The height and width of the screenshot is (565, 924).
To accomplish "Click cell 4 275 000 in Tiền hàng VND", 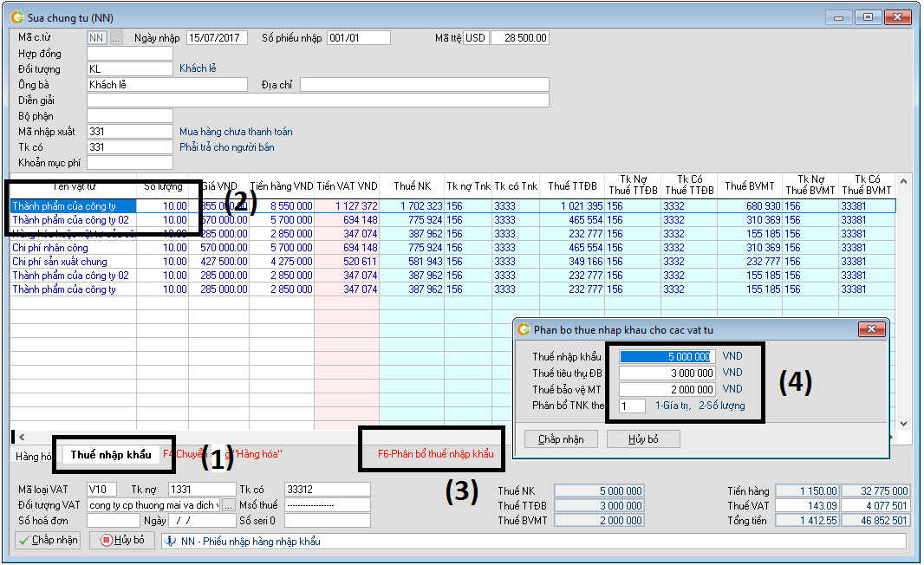I will pyautogui.click(x=282, y=262).
